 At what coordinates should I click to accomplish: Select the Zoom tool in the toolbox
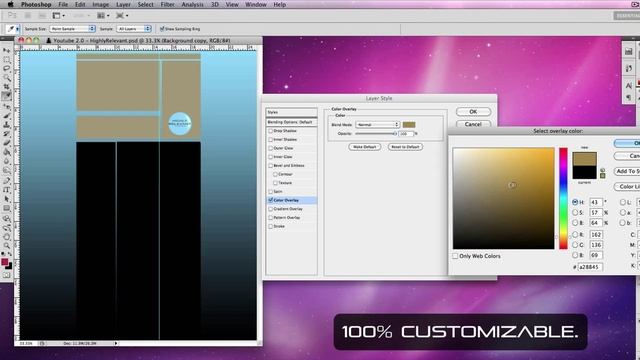pyautogui.click(x=7, y=246)
